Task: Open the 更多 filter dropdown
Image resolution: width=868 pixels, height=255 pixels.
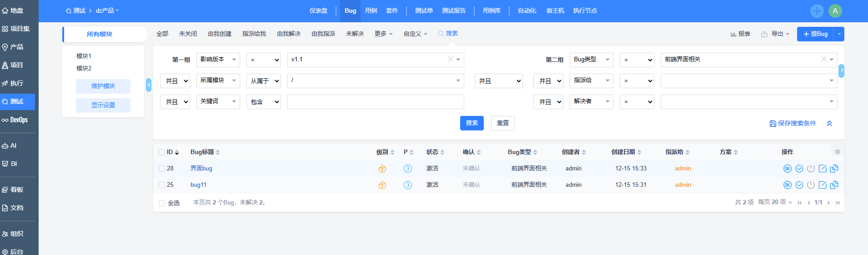Action: pyautogui.click(x=383, y=34)
